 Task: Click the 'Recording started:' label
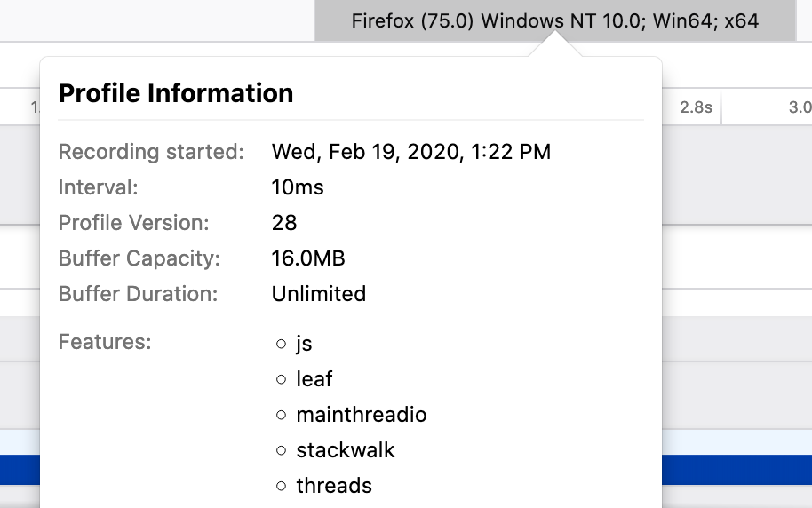point(151,152)
